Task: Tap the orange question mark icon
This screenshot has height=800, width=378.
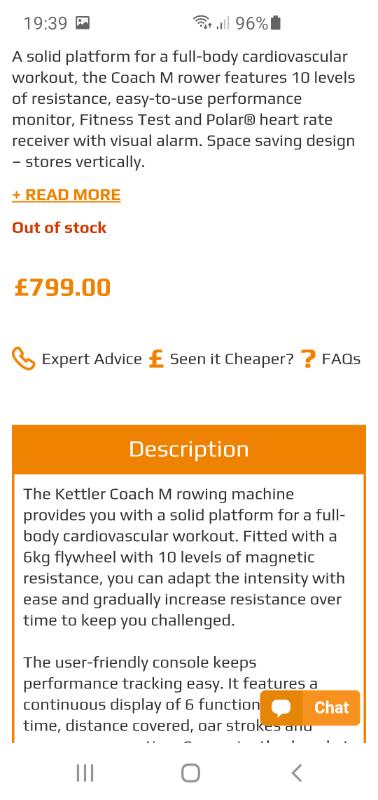Action: click(308, 359)
